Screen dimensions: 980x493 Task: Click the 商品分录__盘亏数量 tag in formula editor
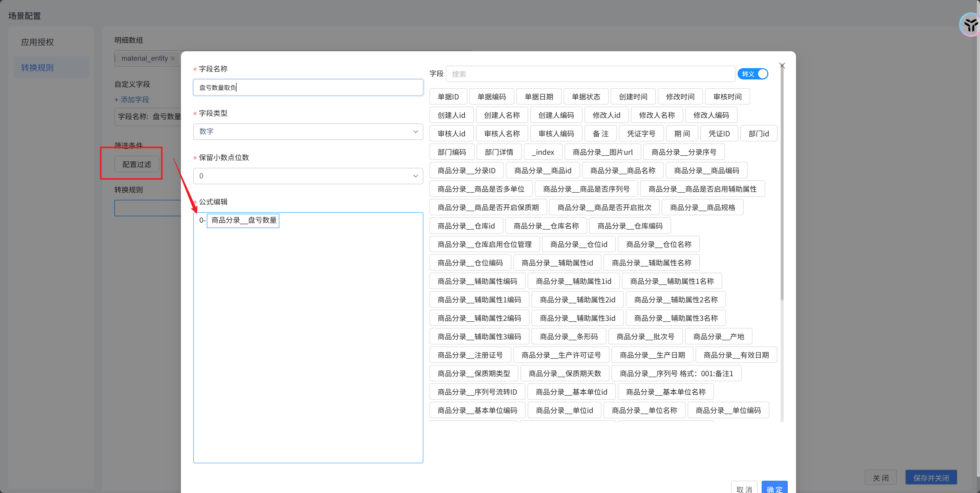coord(243,220)
